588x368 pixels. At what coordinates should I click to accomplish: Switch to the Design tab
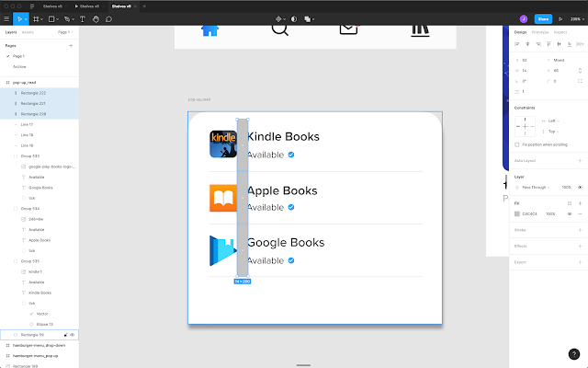tap(520, 32)
